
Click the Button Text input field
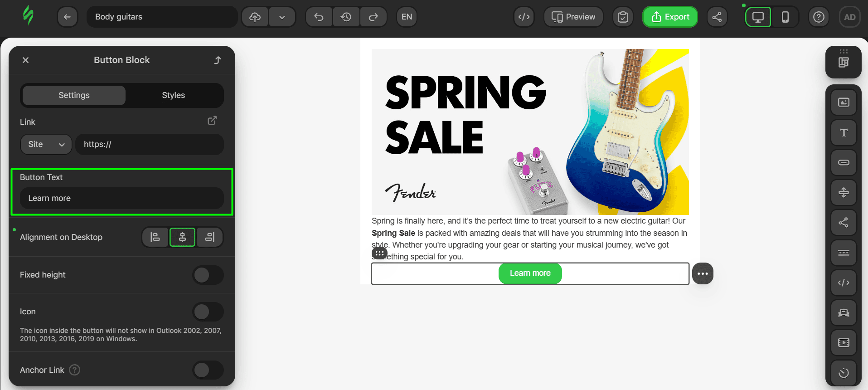point(122,198)
